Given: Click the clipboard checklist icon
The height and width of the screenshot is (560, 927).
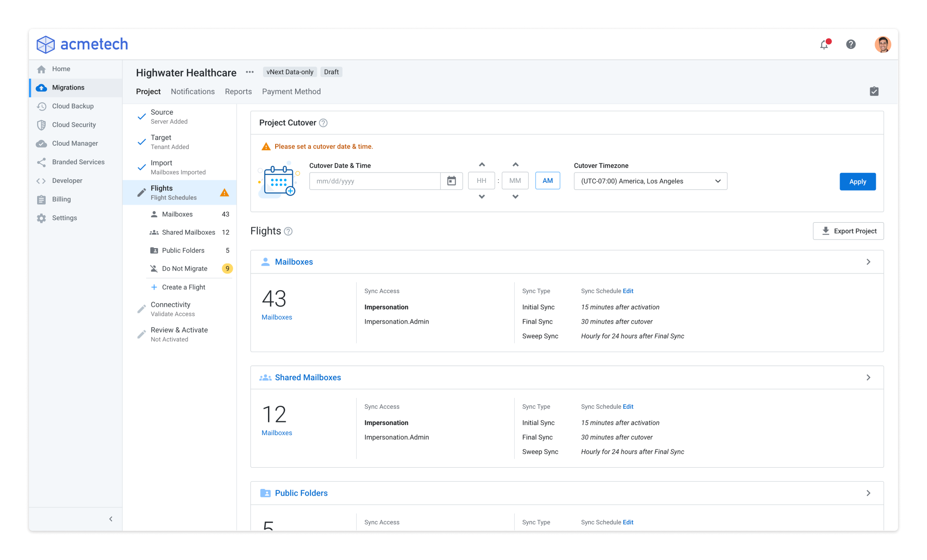Looking at the screenshot, I should point(874,91).
